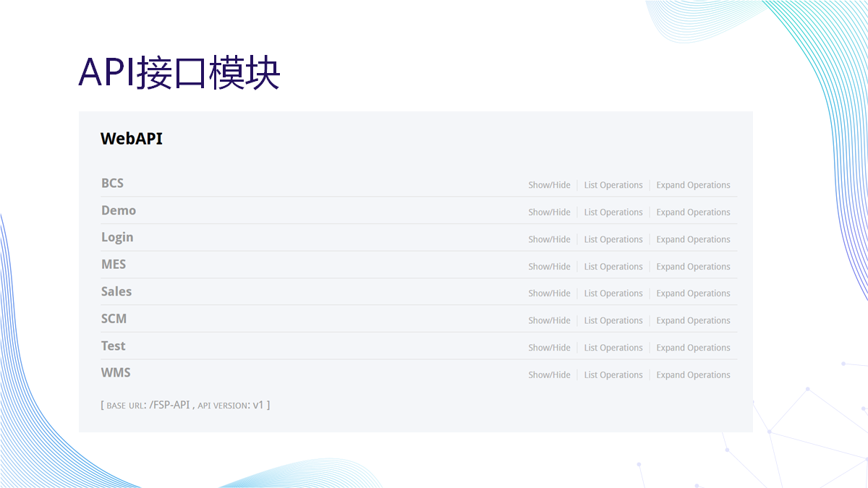
Task: Click the API接口模块 slide title
Action: point(179,72)
